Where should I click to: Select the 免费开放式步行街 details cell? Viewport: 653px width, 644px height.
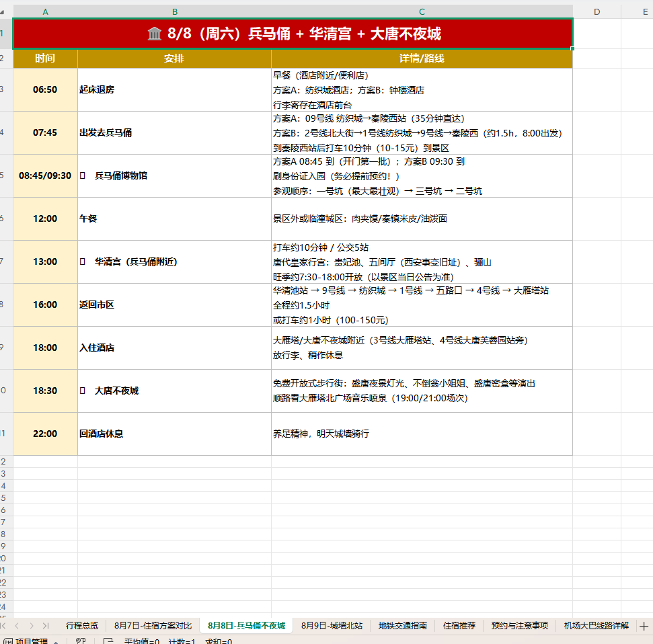coord(422,391)
